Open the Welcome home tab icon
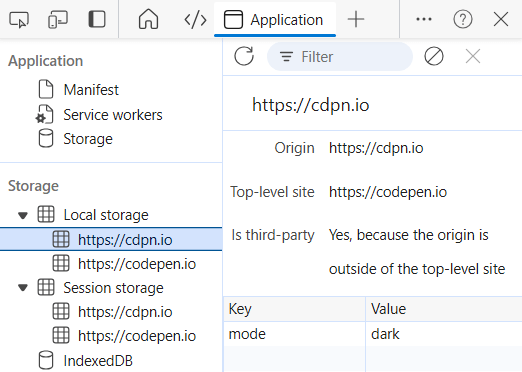The width and height of the screenshot is (522, 372). tap(148, 19)
